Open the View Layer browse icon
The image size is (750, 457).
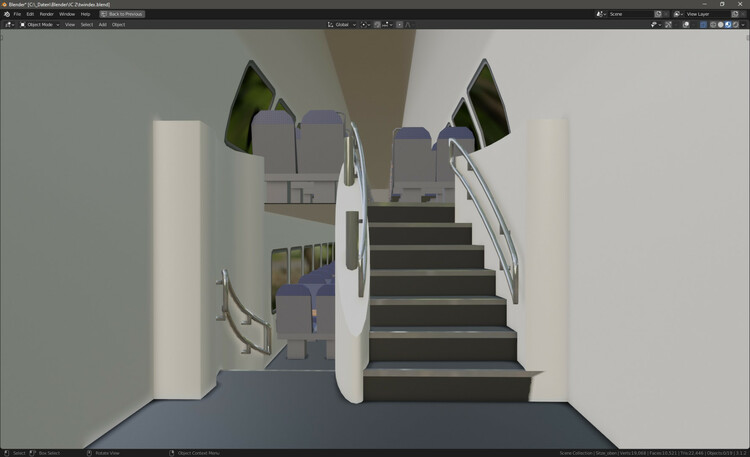[678, 14]
